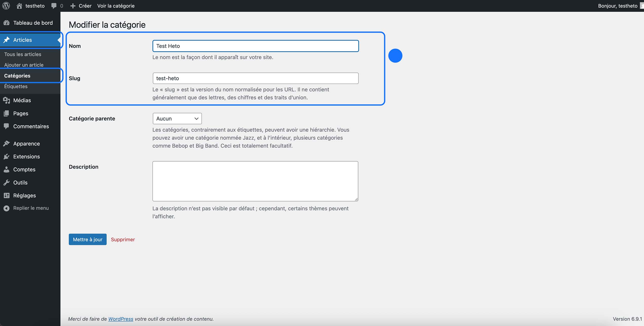Click inside the Slug text field
This screenshot has width=644, height=326.
[x=255, y=78]
